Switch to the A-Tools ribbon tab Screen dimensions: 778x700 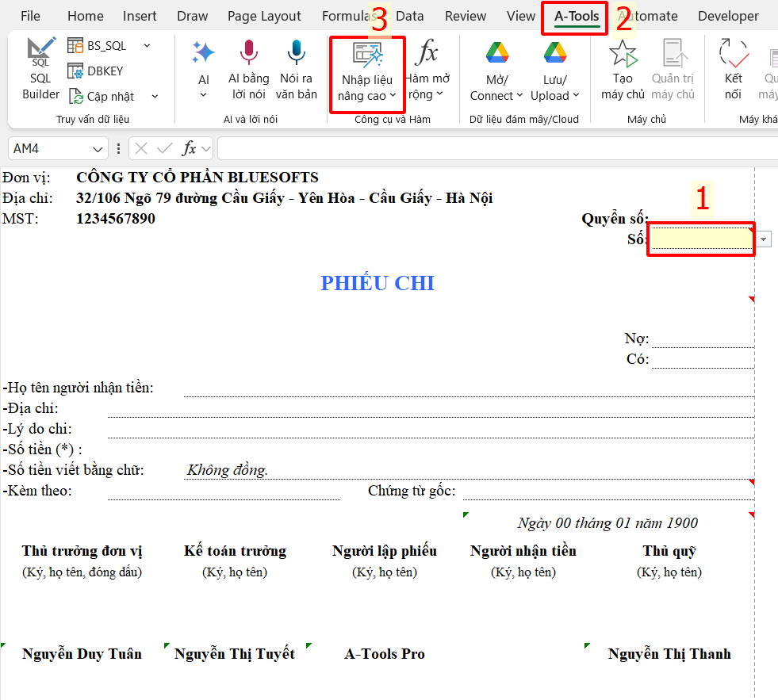click(x=576, y=16)
